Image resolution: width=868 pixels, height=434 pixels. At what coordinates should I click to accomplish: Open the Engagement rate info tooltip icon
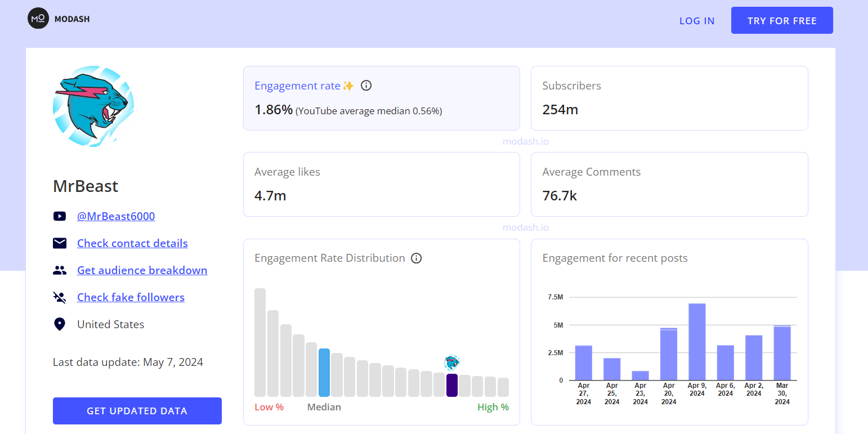click(366, 86)
